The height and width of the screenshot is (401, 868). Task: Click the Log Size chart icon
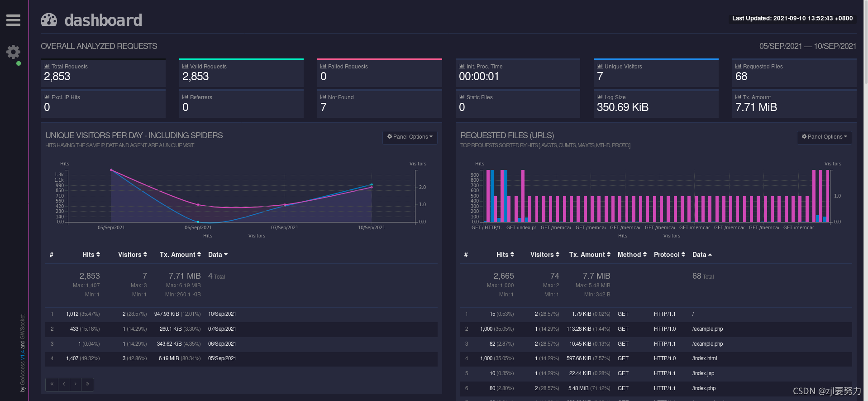pyautogui.click(x=600, y=97)
